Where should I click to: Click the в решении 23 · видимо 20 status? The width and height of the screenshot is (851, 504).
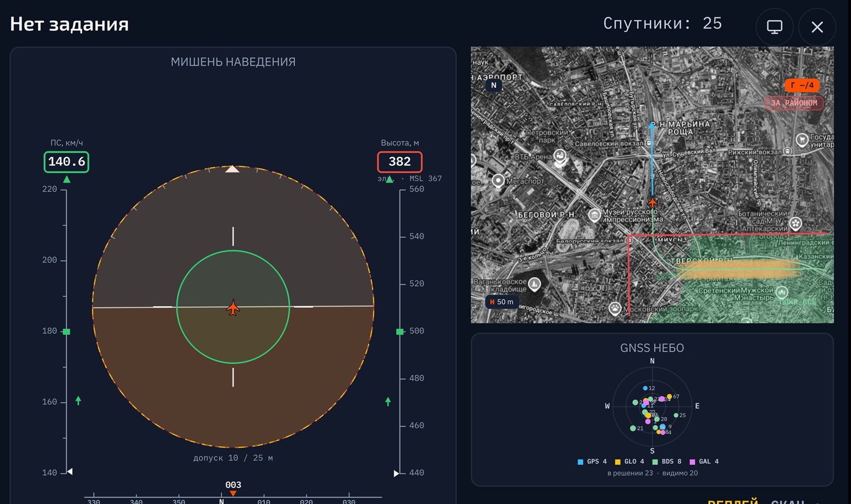653,473
